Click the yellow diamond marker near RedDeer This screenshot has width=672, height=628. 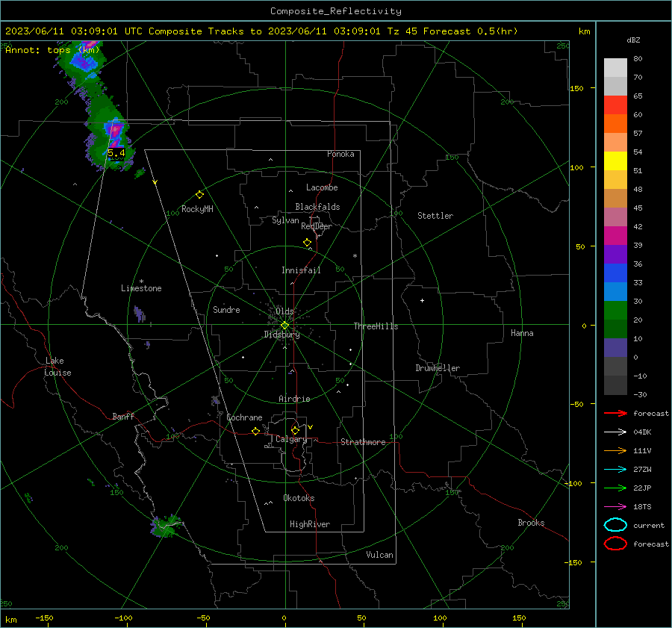click(x=307, y=243)
